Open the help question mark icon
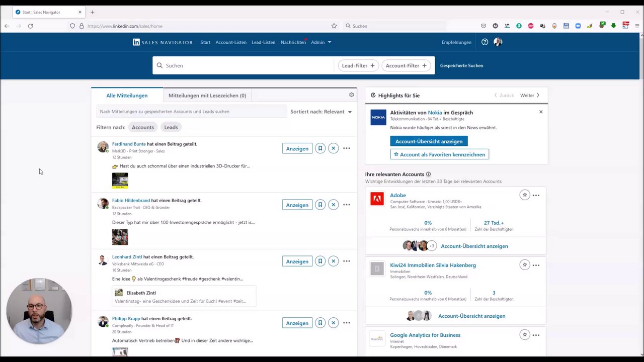Screen dimensions: 644x362 point(485,42)
